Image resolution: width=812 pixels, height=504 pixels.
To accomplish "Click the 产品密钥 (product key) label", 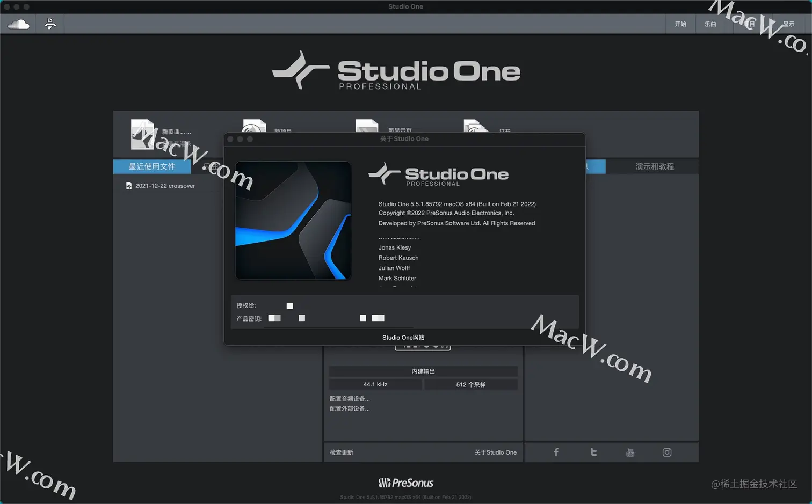I will point(249,319).
